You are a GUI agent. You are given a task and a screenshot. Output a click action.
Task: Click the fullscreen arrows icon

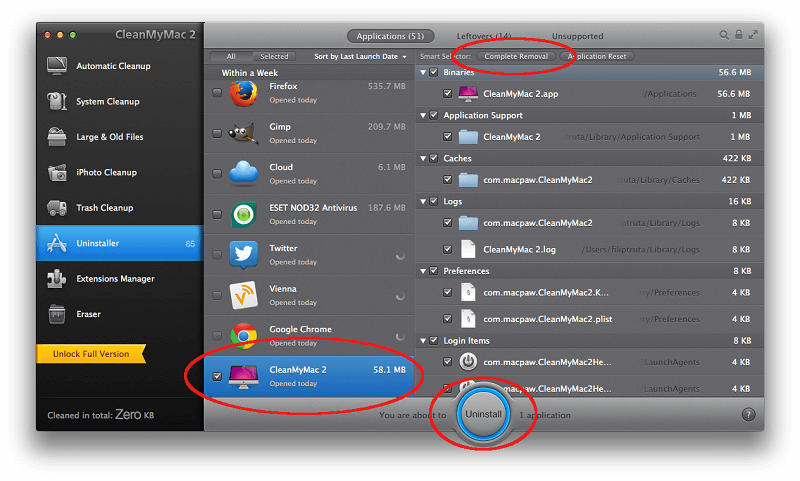click(753, 35)
